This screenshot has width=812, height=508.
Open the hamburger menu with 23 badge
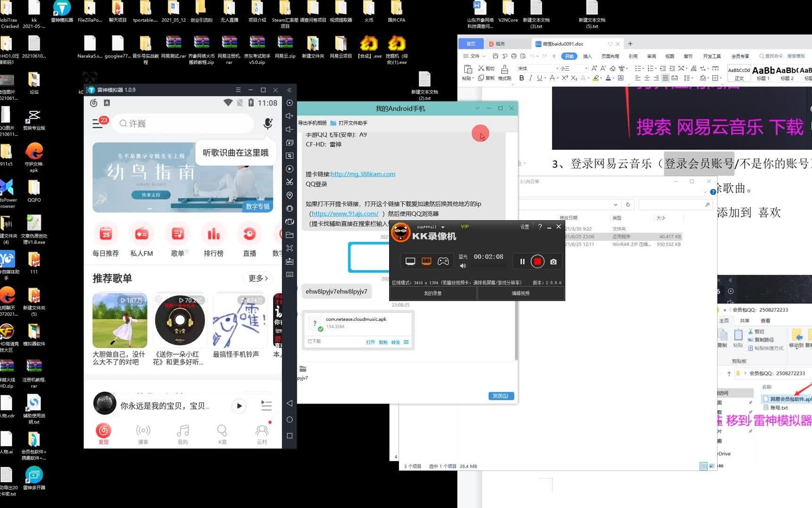pyautogui.click(x=98, y=123)
